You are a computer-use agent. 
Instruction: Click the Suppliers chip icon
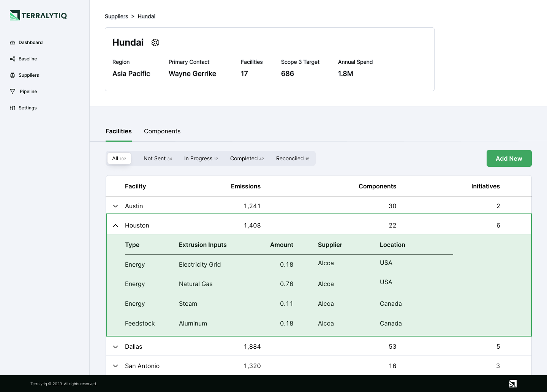(13, 75)
